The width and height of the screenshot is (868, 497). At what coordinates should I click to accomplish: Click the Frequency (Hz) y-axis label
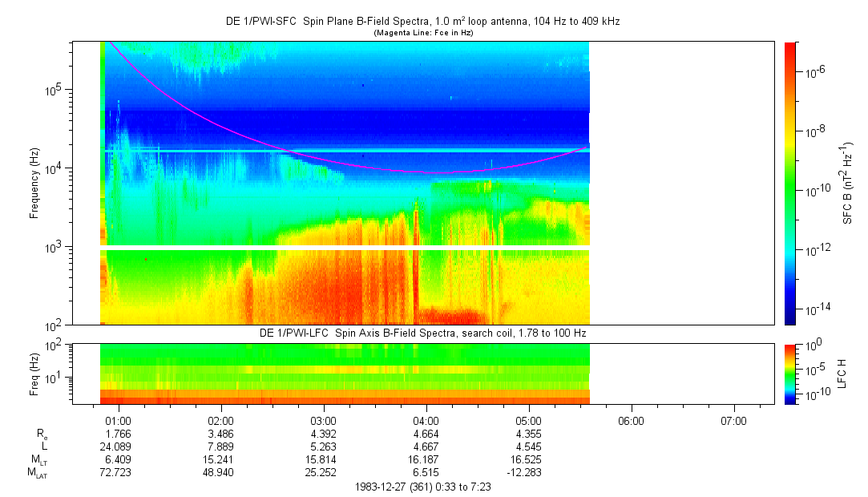[34, 183]
